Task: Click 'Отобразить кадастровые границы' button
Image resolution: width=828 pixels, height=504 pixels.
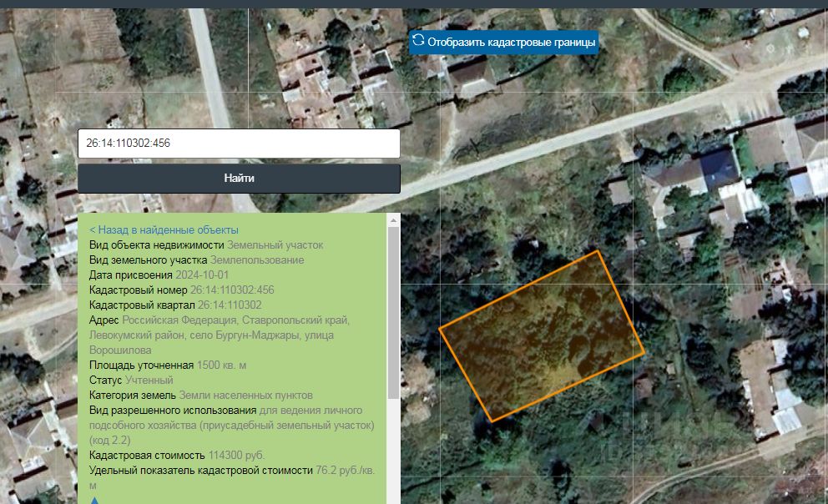Action: pyautogui.click(x=504, y=42)
